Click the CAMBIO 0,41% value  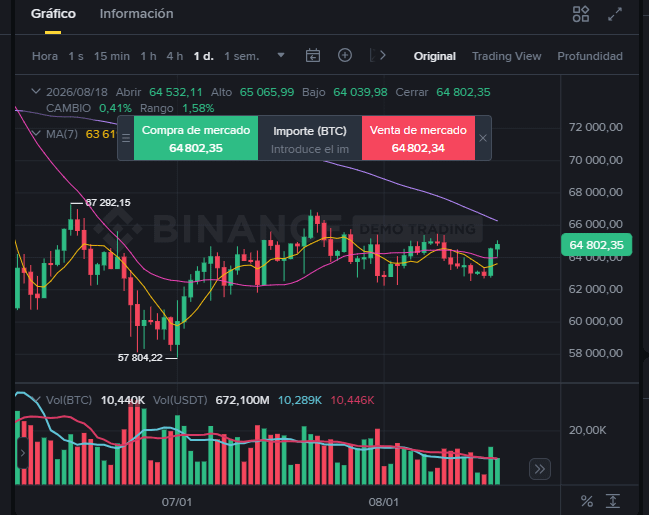pos(115,108)
